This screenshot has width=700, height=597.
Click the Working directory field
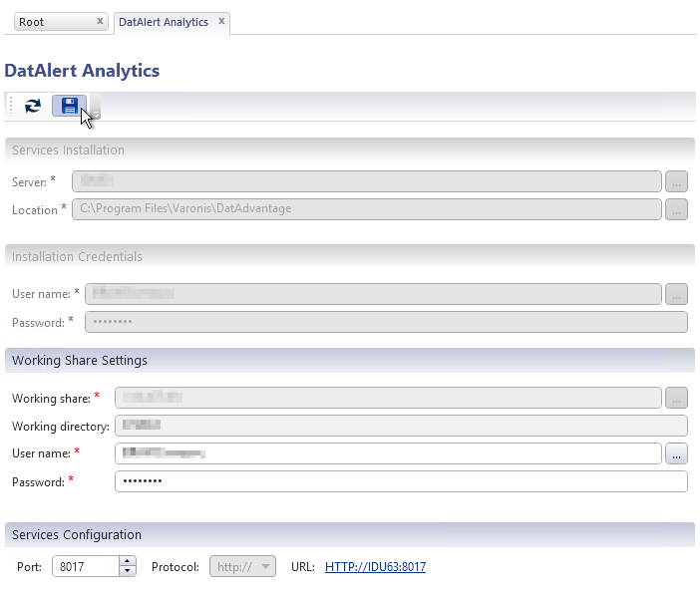coord(401,426)
